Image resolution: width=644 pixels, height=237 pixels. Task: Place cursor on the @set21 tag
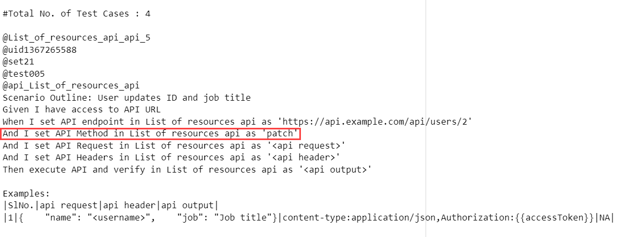(18, 62)
